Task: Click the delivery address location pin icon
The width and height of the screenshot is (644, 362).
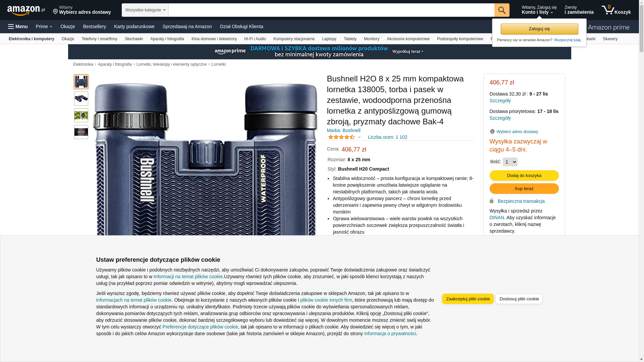Action: [55, 12]
